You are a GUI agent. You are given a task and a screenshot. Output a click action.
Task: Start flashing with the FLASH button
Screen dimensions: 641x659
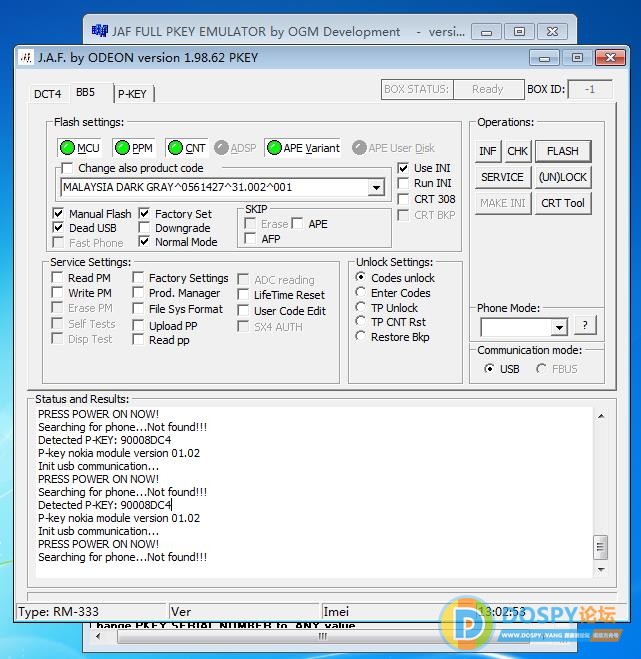pos(563,151)
